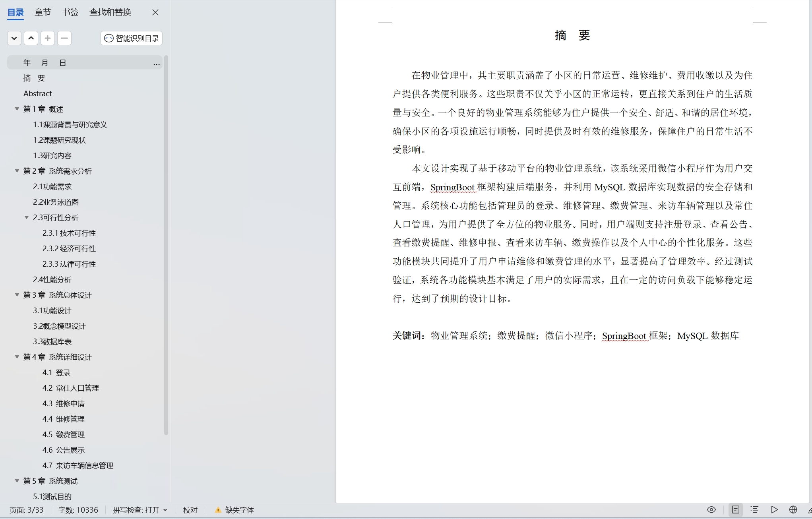
Task: Click 智能识别目录 button
Action: pyautogui.click(x=132, y=38)
